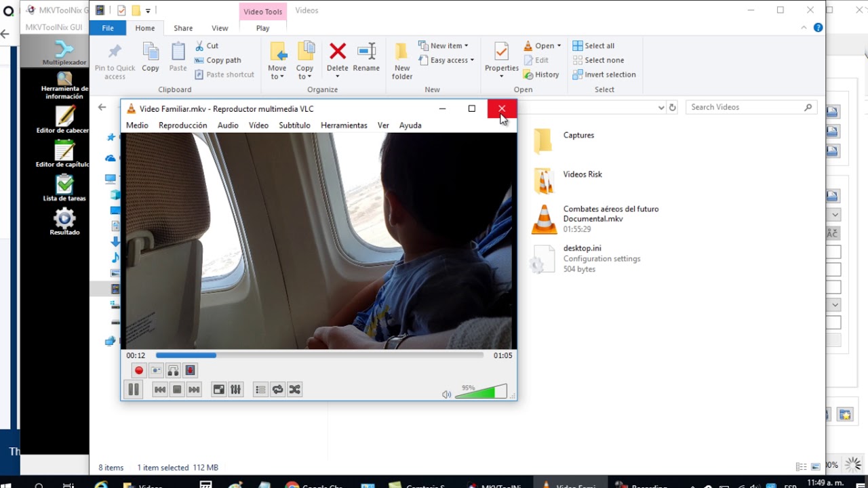Open MKVToolNix Editor de capítulos
The width and height of the screenshot is (868, 488).
click(64, 153)
